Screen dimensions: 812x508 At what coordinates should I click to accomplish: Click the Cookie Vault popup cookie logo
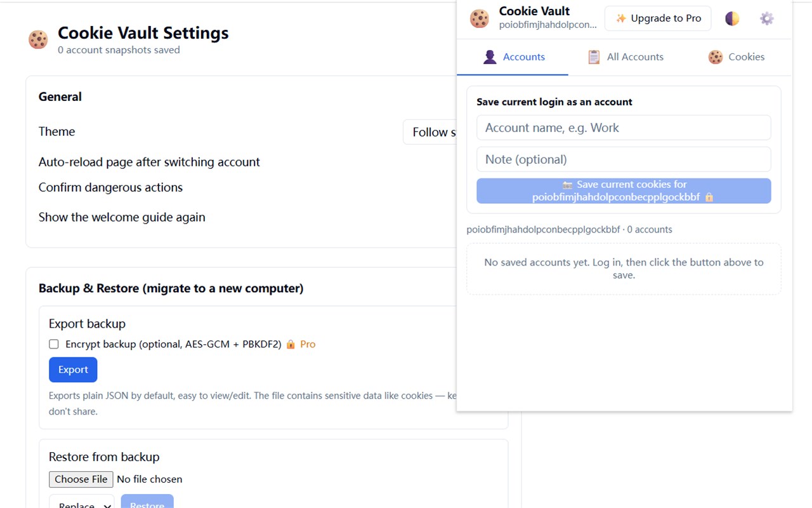click(x=480, y=18)
